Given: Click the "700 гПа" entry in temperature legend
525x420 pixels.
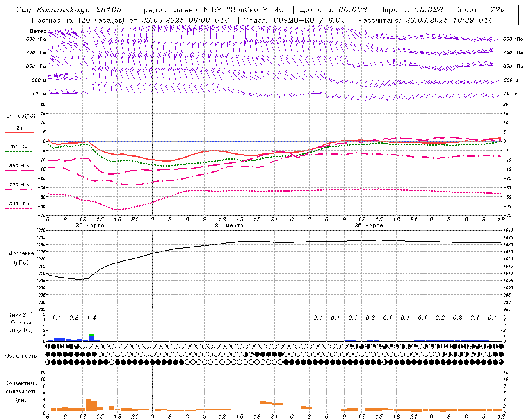Looking at the screenshot, I should coord(19,185).
